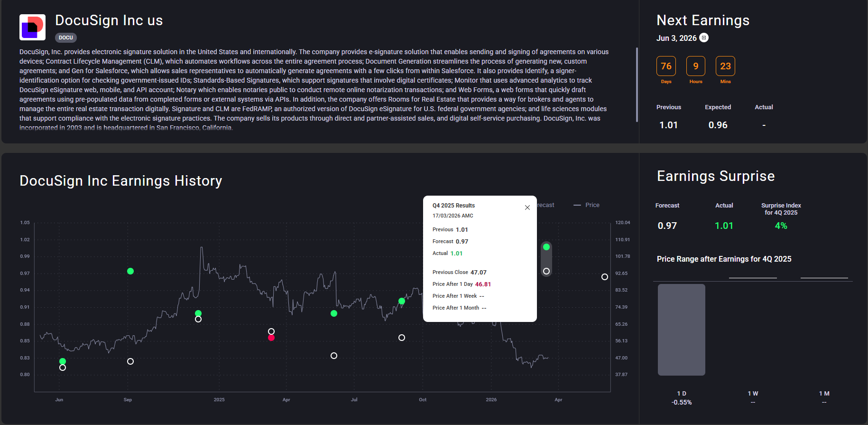Click the green actual dot above Jun 2024
Screen dimensions: 868x425
tap(63, 361)
